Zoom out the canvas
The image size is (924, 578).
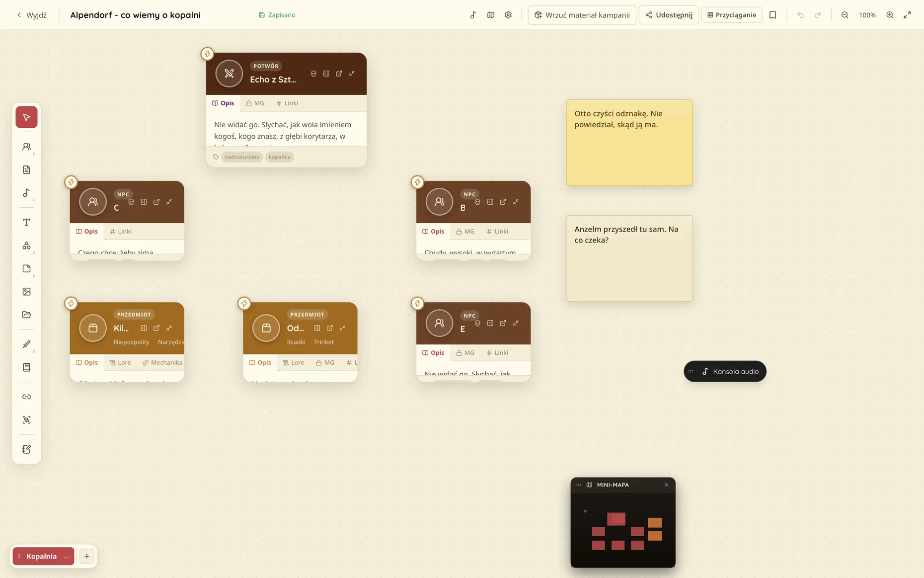[845, 15]
